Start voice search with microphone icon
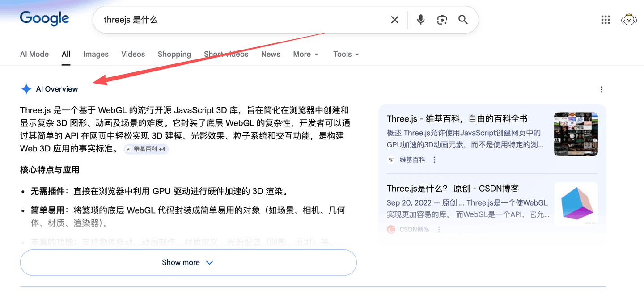Image resolution: width=644 pixels, height=294 pixels. point(420,20)
